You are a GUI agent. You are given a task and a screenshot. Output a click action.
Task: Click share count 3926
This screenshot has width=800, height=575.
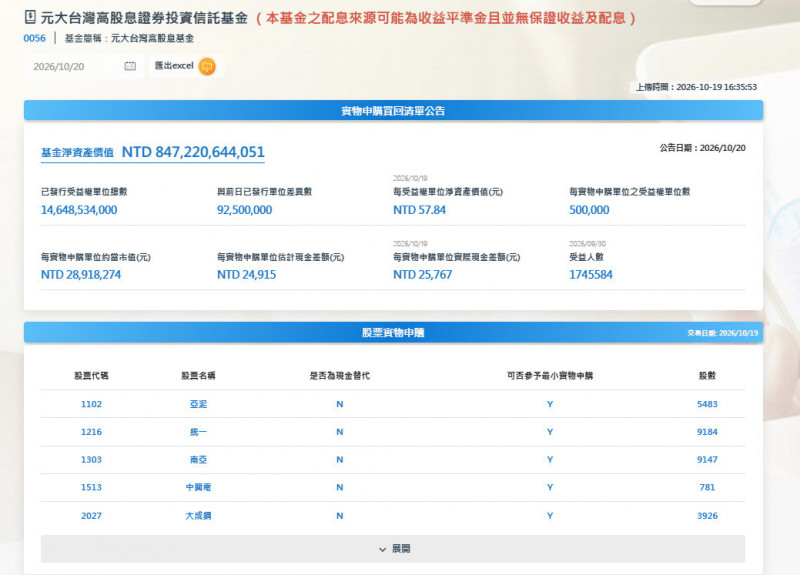[707, 516]
